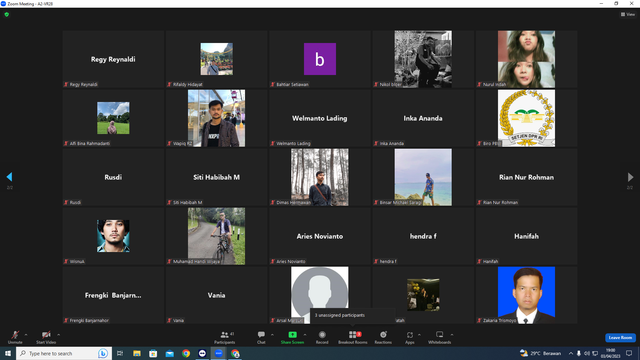Click the name 'Rian Nur Rohman' in tile
Viewport: 640px width, 360px height.
pyautogui.click(x=527, y=177)
